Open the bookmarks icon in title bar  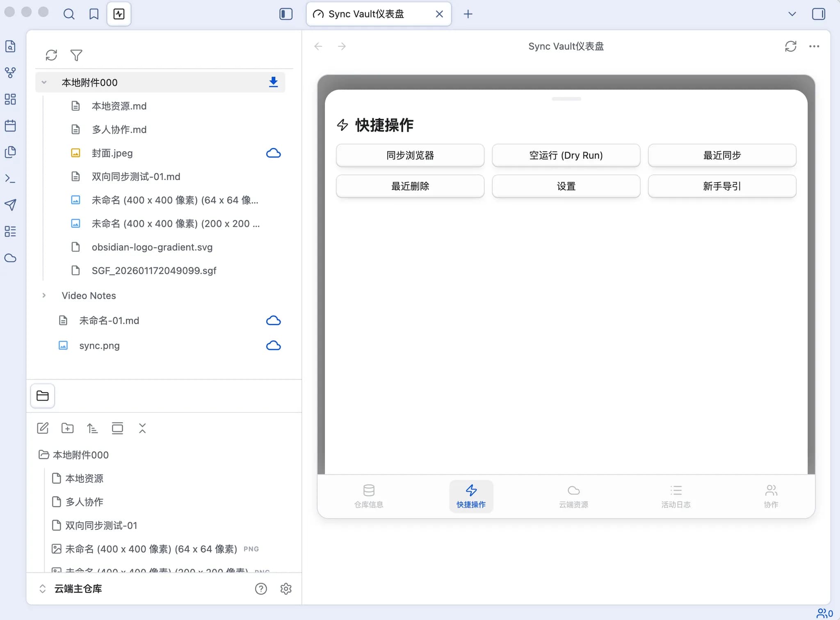point(94,14)
